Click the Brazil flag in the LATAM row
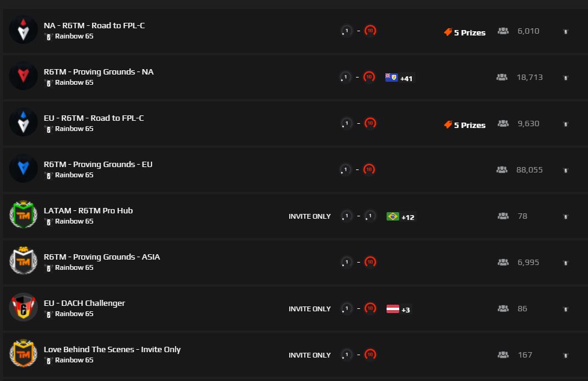Image resolution: width=588 pixels, height=381 pixels. [393, 216]
